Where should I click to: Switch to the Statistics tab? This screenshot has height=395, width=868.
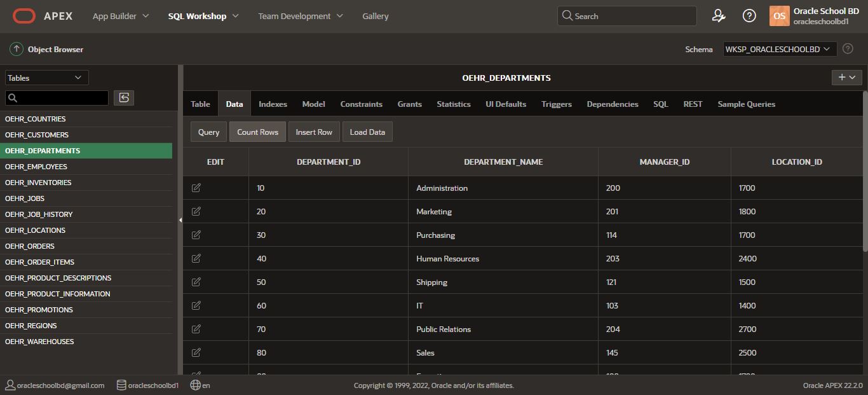click(454, 104)
